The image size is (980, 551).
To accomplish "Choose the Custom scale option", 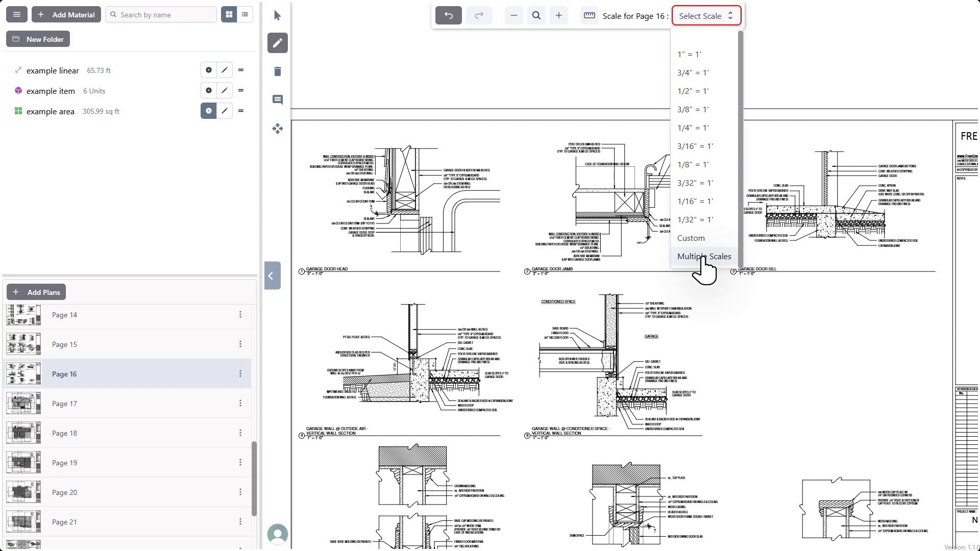I will (704, 238).
